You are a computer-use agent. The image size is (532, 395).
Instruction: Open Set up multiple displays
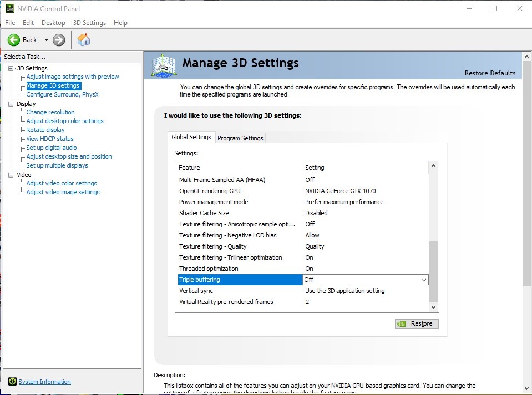point(57,165)
